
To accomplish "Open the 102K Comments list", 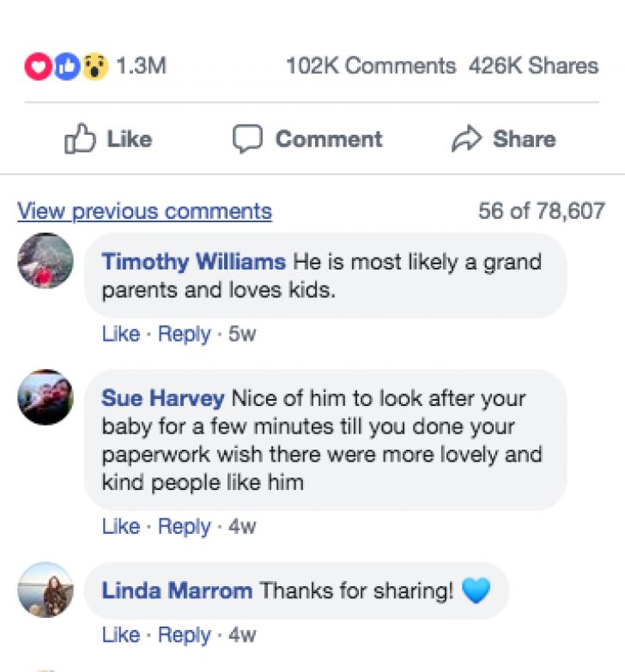I will coord(371,66).
